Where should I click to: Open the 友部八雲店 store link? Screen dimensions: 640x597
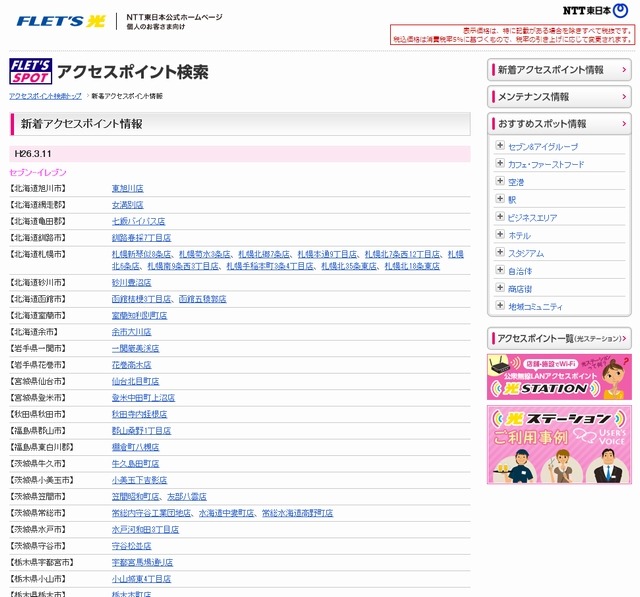click(x=187, y=497)
